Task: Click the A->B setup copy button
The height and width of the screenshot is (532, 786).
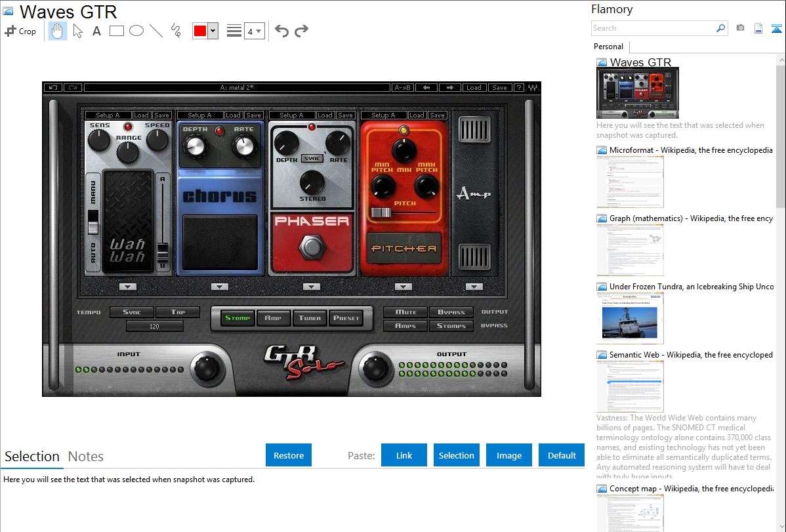Action: pyautogui.click(x=402, y=88)
